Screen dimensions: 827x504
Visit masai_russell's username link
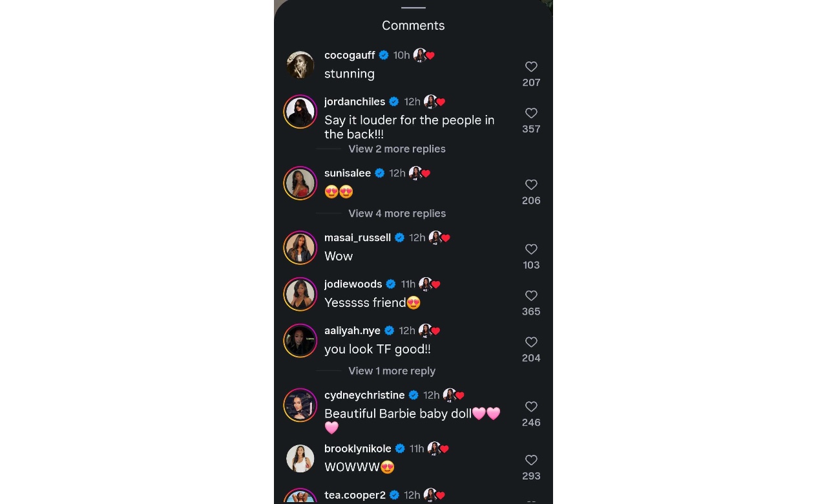click(x=357, y=238)
